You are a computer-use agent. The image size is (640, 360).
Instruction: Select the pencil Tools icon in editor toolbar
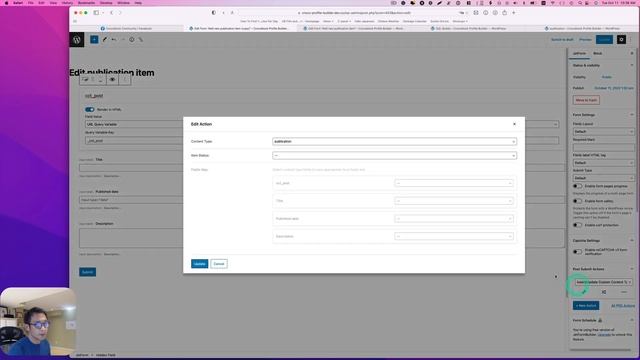coord(105,40)
